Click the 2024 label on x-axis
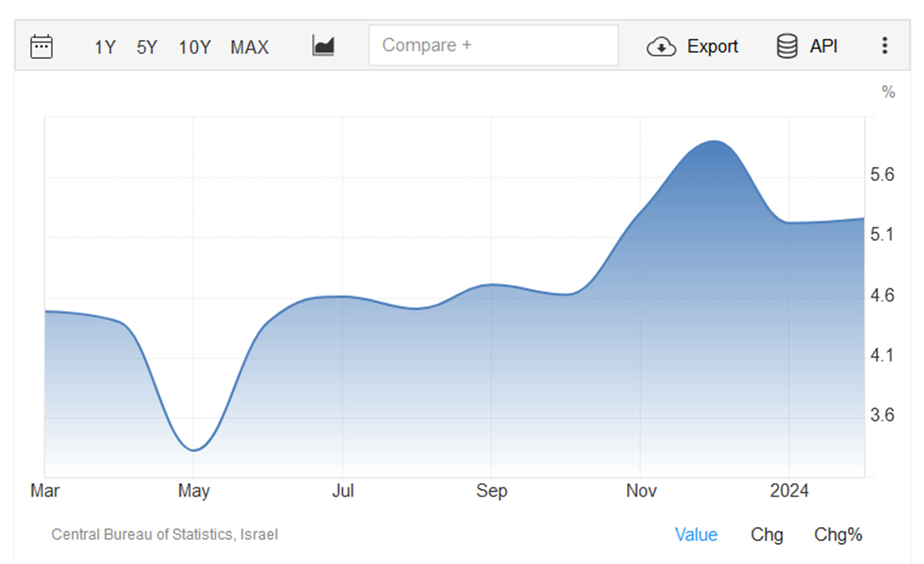This screenshot has height=564, width=924. click(789, 491)
